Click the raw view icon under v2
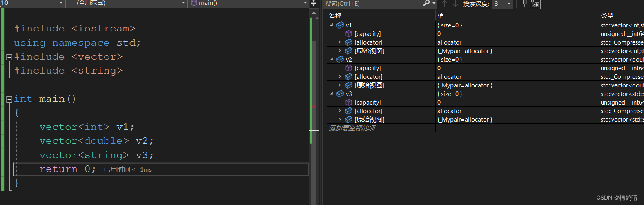The width and height of the screenshot is (644, 205). coord(349,85)
